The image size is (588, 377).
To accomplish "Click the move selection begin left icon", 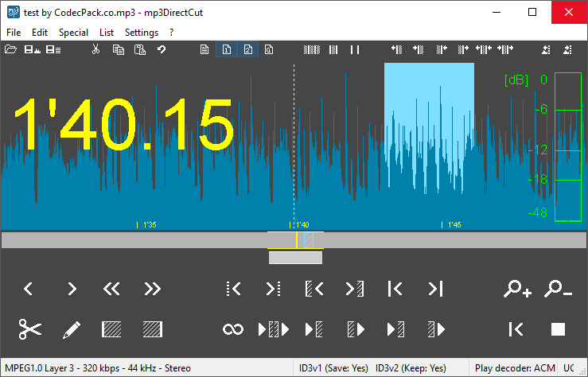I will tap(397, 49).
